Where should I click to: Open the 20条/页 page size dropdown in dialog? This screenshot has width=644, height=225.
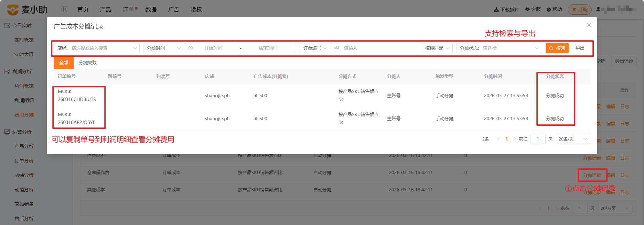pos(573,139)
